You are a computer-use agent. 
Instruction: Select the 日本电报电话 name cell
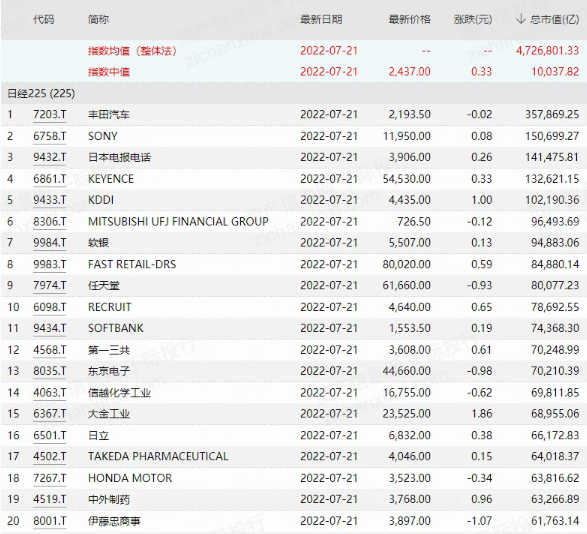point(119,157)
